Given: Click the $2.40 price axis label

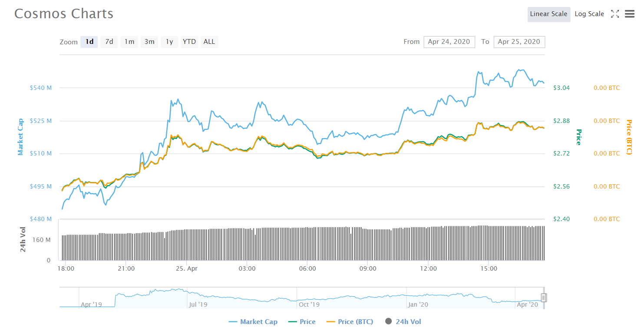Looking at the screenshot, I should (x=561, y=219).
